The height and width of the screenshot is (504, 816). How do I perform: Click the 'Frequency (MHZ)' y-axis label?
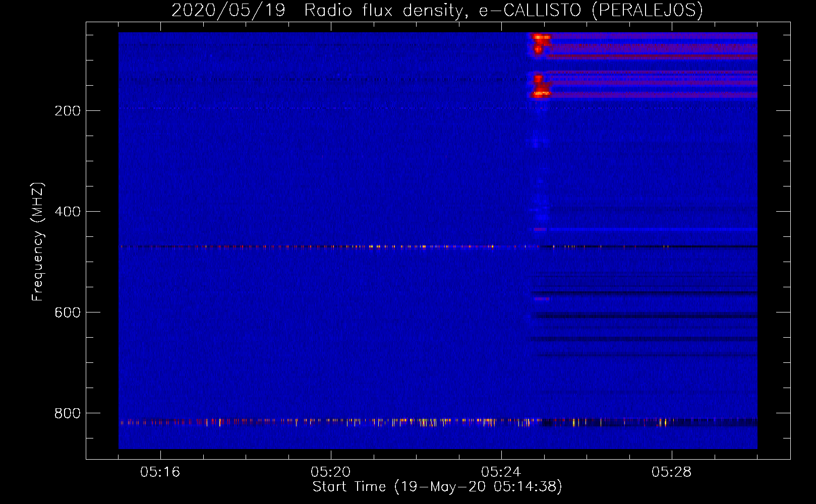(38, 242)
